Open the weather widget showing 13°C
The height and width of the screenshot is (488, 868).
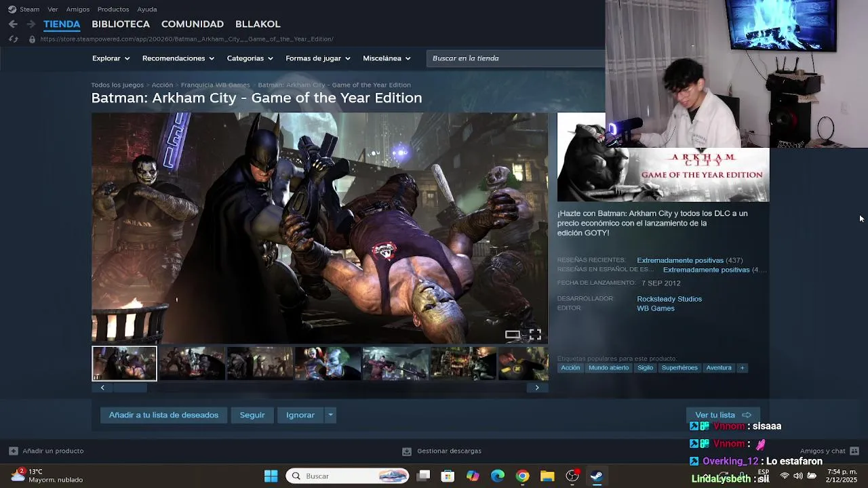(46, 476)
